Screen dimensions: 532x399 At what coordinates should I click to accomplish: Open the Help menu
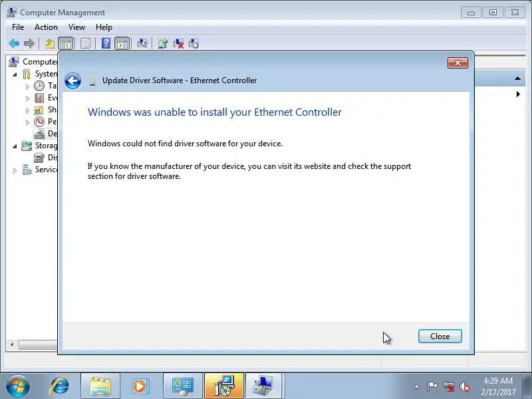point(104,27)
